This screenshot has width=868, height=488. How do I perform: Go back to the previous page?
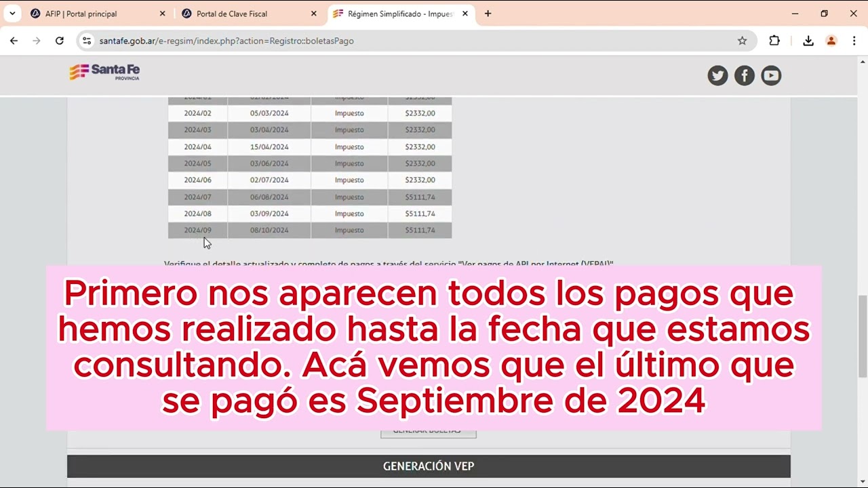(x=14, y=41)
